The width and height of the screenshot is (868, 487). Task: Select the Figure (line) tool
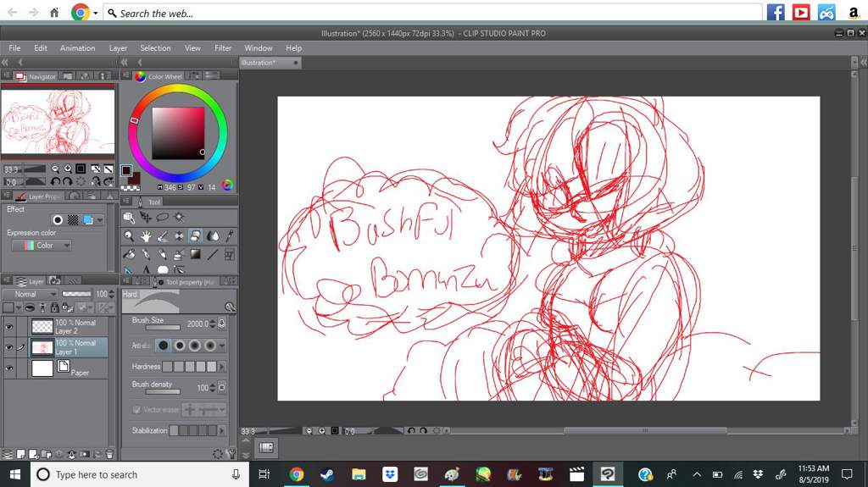[x=213, y=254]
